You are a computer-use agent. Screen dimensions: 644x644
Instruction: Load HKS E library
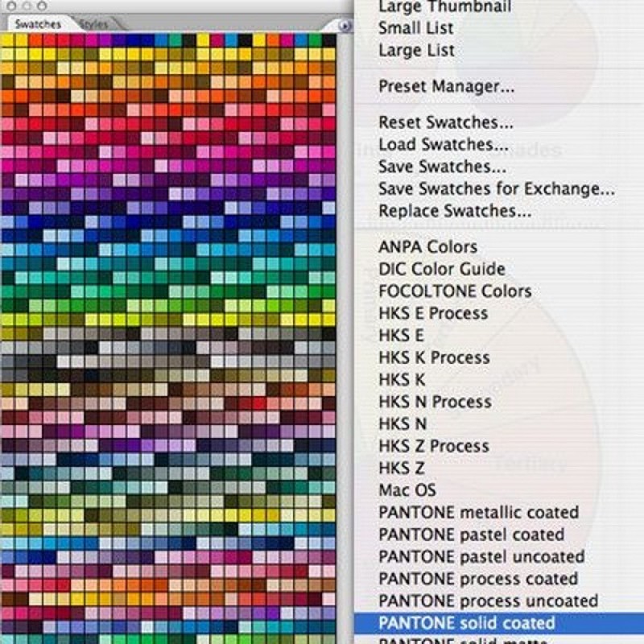click(x=401, y=336)
